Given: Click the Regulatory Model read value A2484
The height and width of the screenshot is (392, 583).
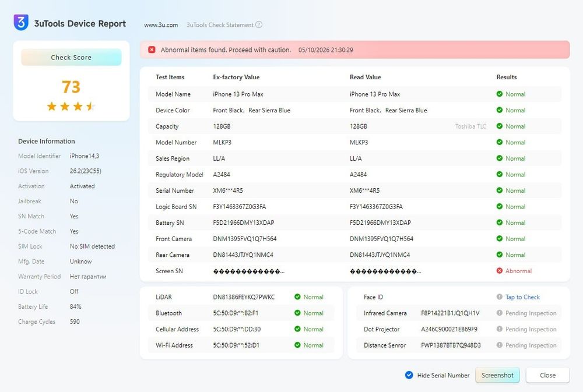Looking at the screenshot, I should (358, 174).
